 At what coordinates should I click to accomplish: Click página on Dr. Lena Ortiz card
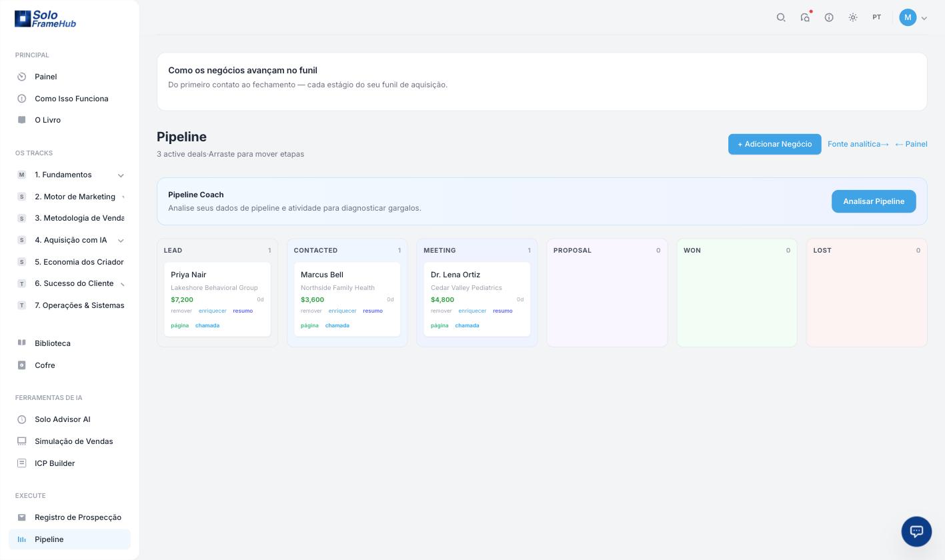(439, 325)
